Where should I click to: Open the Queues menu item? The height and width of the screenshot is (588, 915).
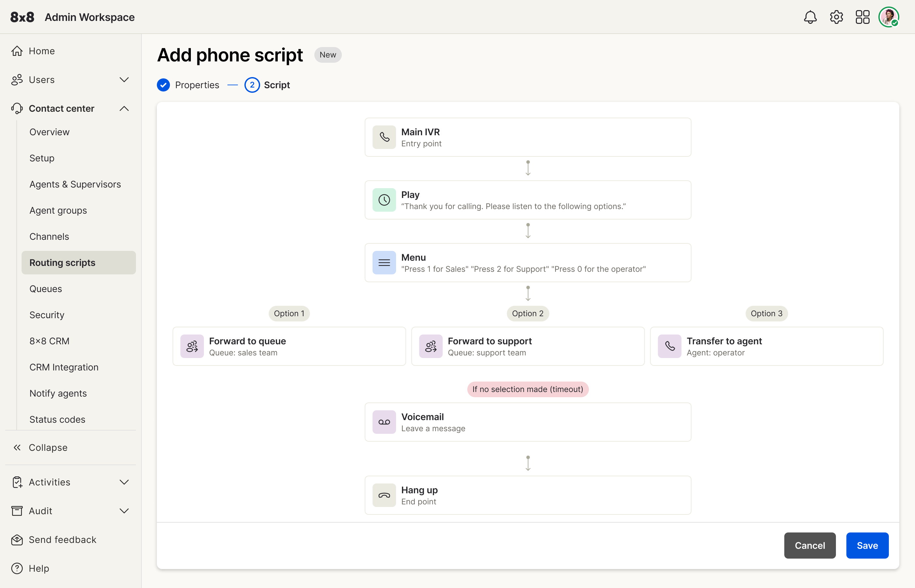click(45, 289)
